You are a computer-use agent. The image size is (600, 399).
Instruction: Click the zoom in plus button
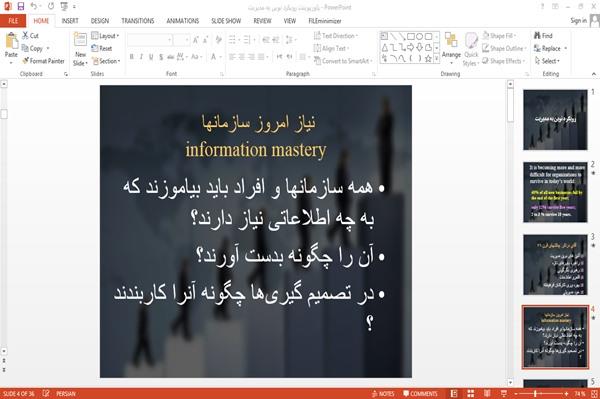[x=566, y=394]
